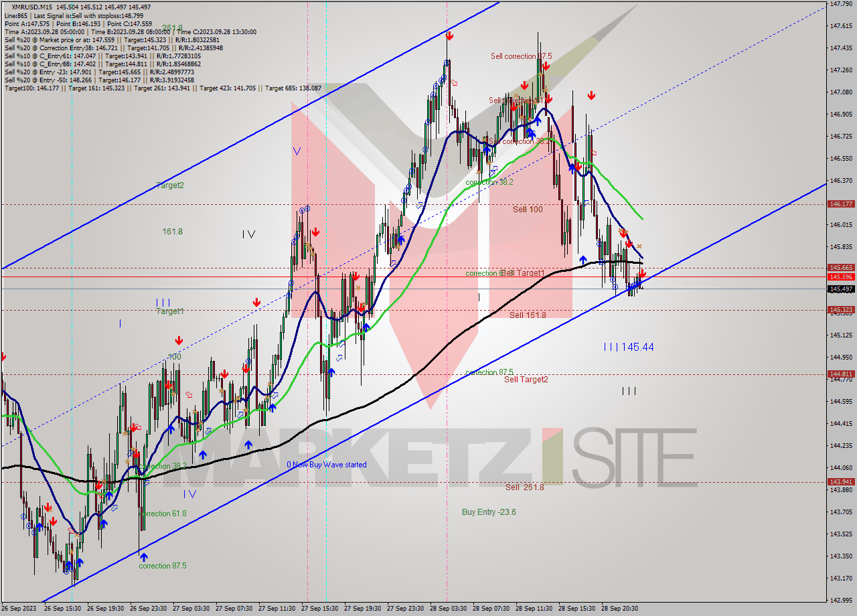
Task: Click the 'I I I 145.44' wave label
Action: point(629,347)
